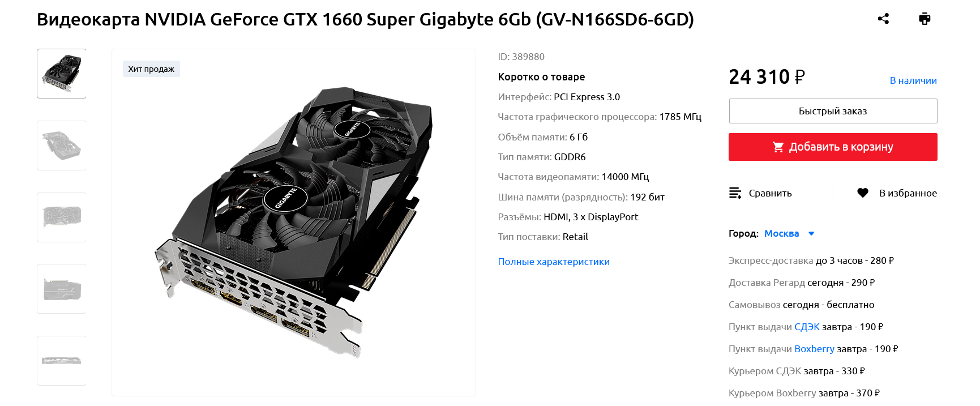
Task: Toggle В избранное favorite label
Action: pyautogui.click(x=908, y=193)
